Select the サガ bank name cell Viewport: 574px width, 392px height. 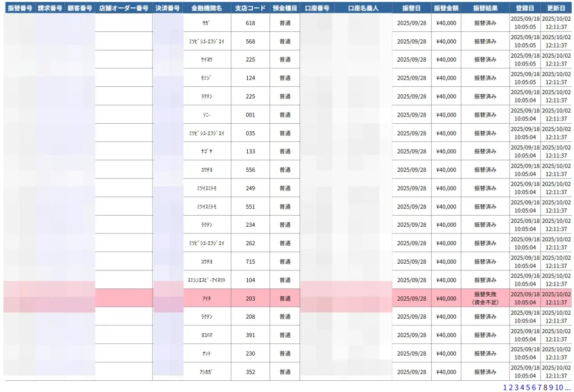(206, 23)
